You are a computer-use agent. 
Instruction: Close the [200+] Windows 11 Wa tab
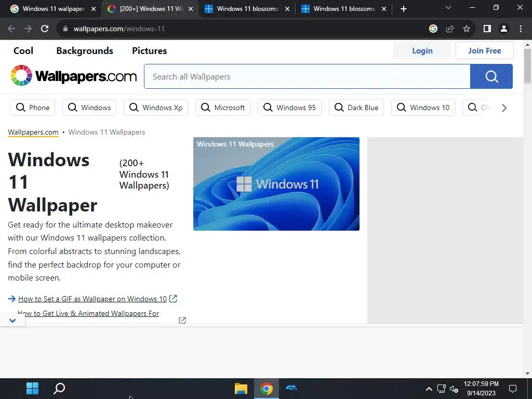click(x=191, y=9)
